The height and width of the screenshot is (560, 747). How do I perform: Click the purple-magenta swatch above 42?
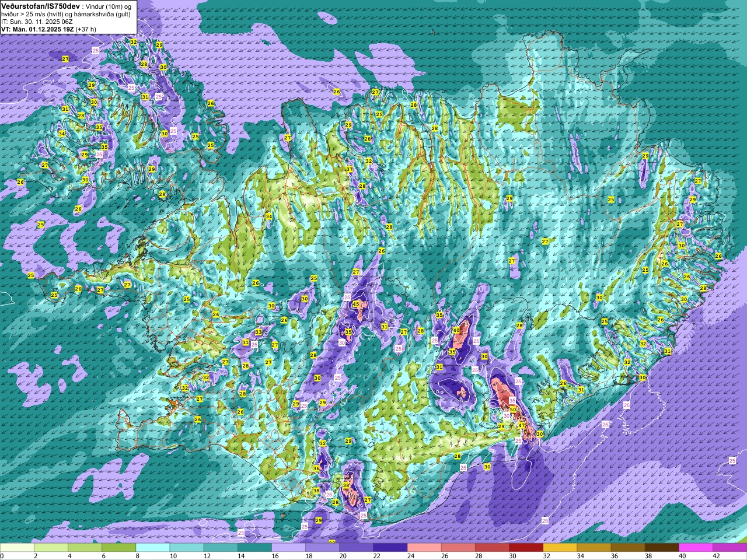(x=729, y=548)
